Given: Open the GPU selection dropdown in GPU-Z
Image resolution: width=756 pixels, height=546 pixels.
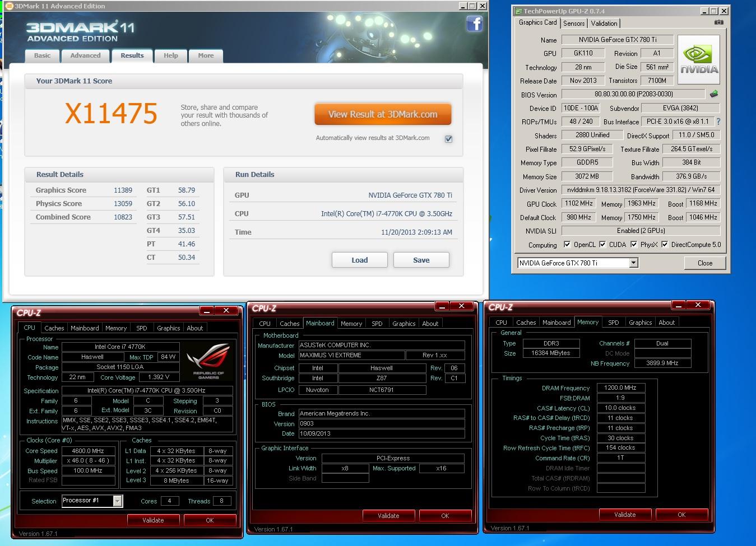Looking at the screenshot, I should [x=633, y=263].
